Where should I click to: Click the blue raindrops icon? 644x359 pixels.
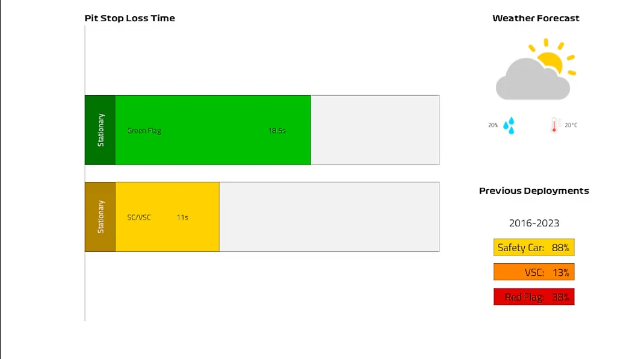coord(509,125)
